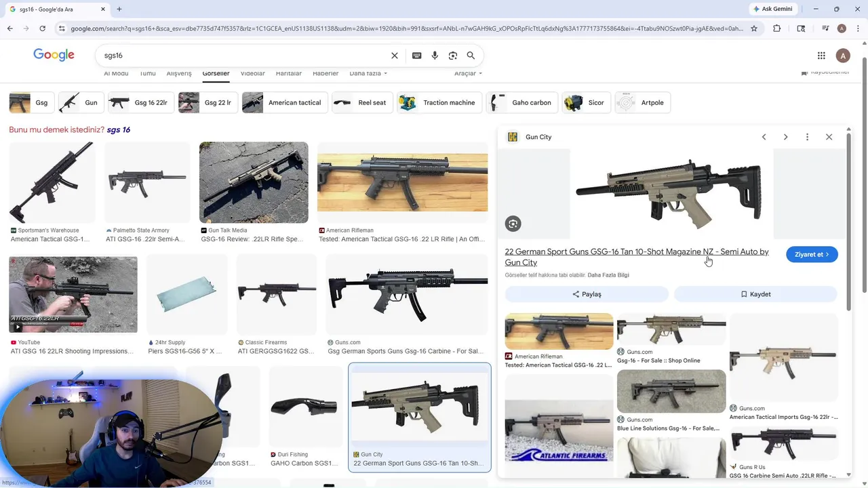Viewport: 868px width, 488px height.
Task: Open the Sportsman's Warehouse rifle thumbnail
Action: (52, 182)
